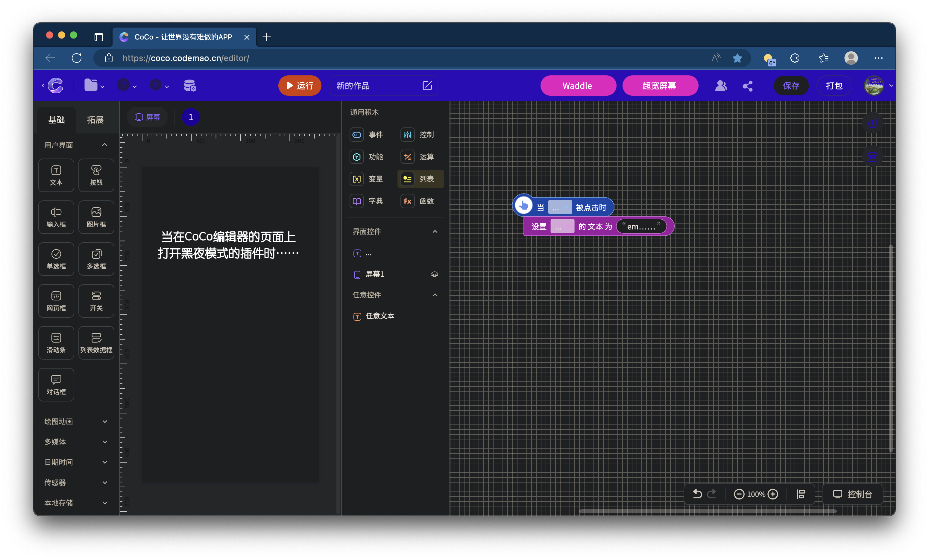Select the 文本 text widget
929x560 pixels.
(56, 175)
